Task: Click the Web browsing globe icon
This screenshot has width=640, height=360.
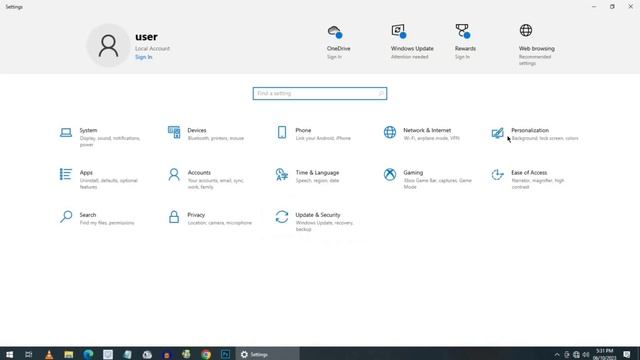Action: [526, 30]
